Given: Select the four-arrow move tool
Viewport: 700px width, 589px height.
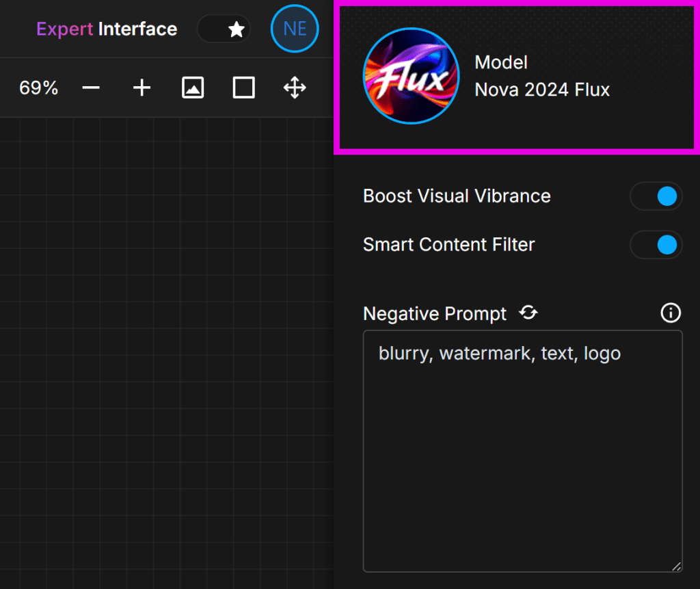Looking at the screenshot, I should [x=295, y=88].
